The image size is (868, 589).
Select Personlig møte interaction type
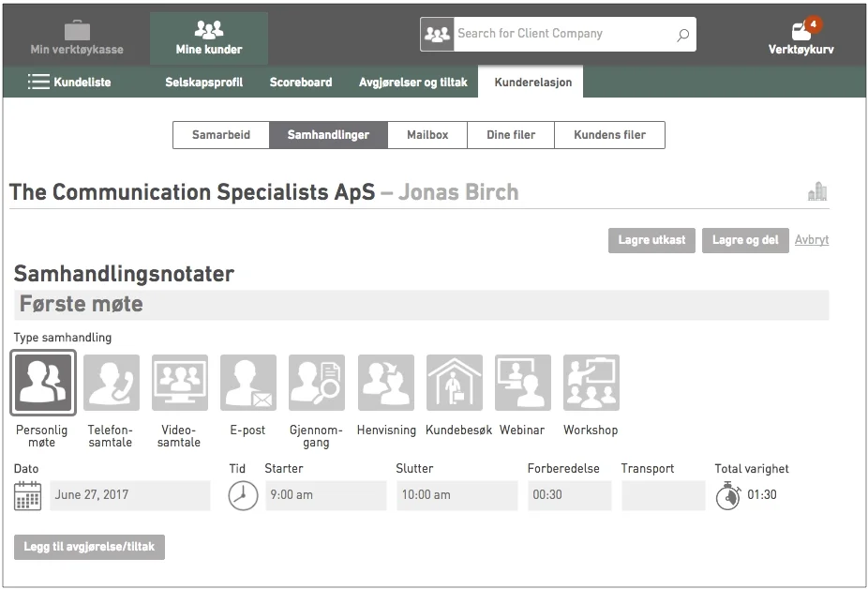click(x=42, y=383)
